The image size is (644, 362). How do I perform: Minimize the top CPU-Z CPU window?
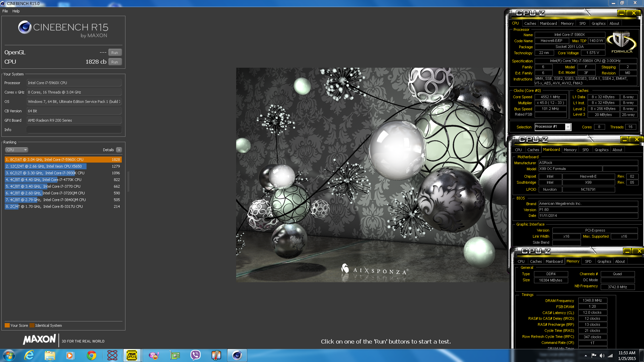621,13
